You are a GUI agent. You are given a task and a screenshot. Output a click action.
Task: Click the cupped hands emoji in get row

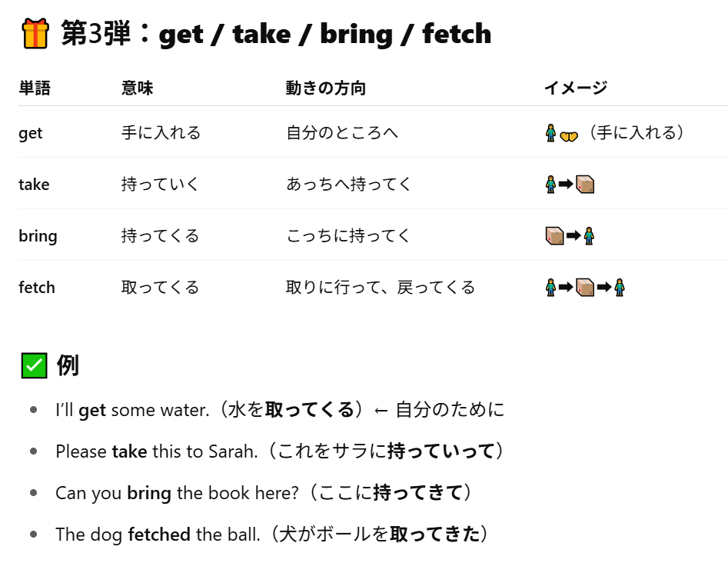[569, 135]
